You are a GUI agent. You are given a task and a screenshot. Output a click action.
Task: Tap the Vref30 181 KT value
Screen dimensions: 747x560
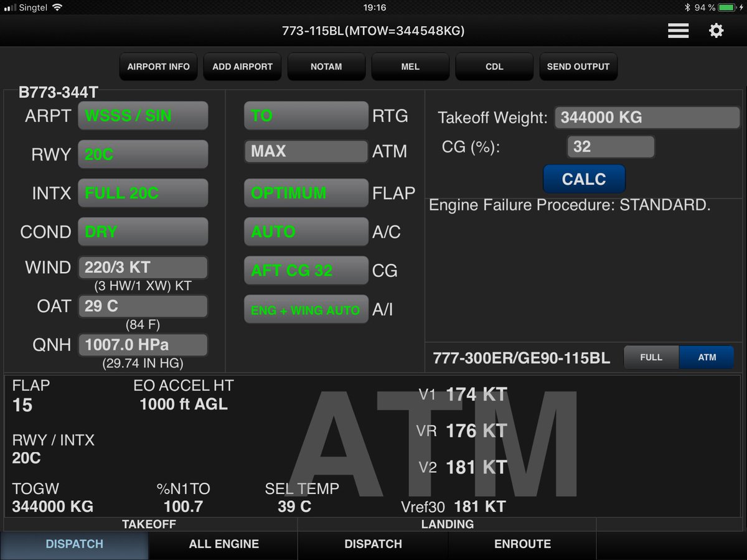click(x=480, y=506)
